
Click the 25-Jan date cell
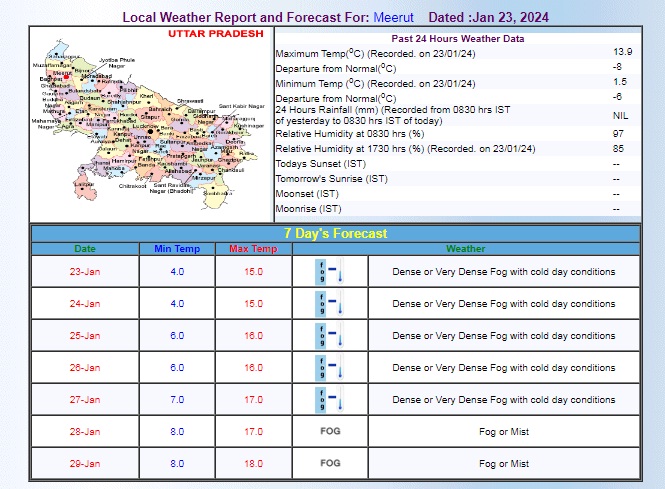(85, 335)
